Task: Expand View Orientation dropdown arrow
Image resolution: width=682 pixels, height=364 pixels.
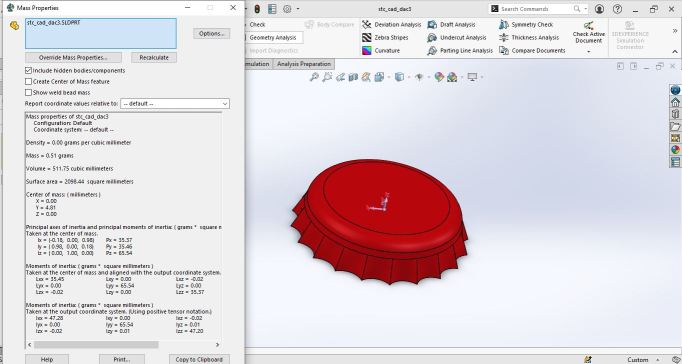Action: point(388,77)
